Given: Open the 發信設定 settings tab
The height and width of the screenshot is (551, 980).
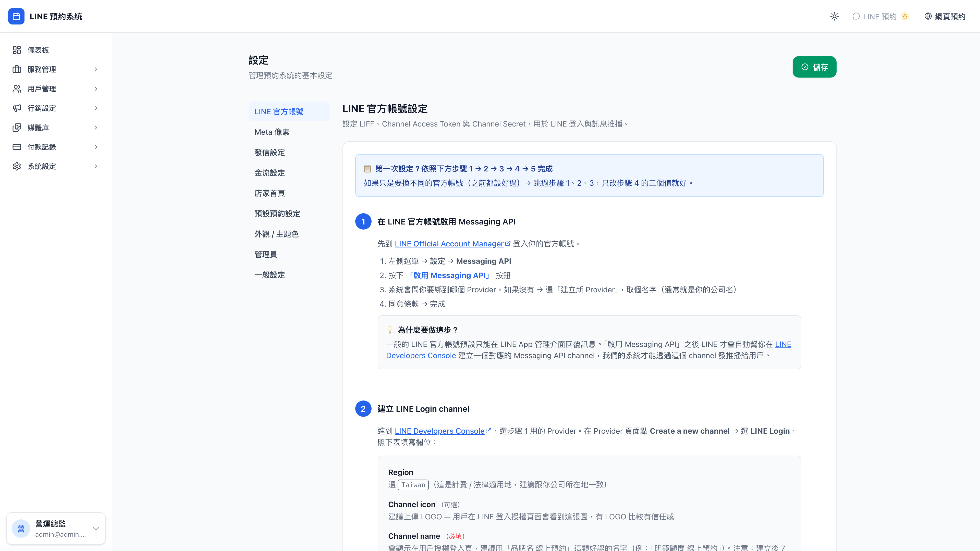Looking at the screenshot, I should (x=289, y=152).
